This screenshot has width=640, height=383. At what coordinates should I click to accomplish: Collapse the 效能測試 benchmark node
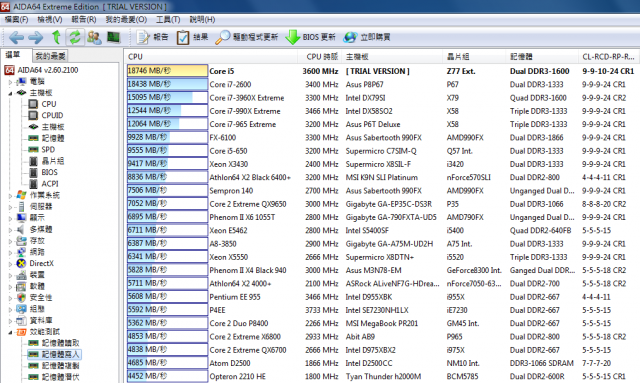pyautogui.click(x=11, y=332)
